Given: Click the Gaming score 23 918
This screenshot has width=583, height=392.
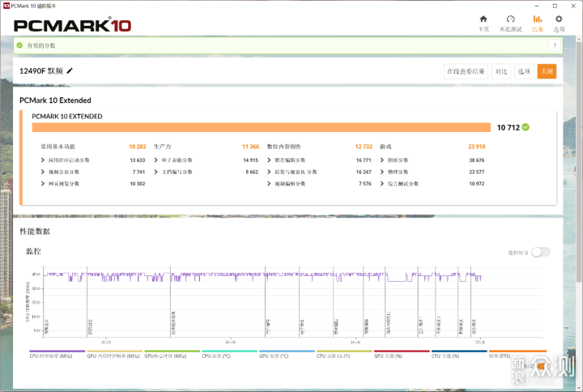Looking at the screenshot, I should point(476,147).
